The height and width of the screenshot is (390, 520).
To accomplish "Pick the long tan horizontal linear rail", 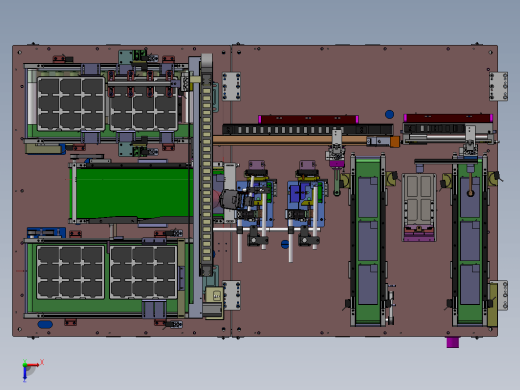I will (x=290, y=140).
